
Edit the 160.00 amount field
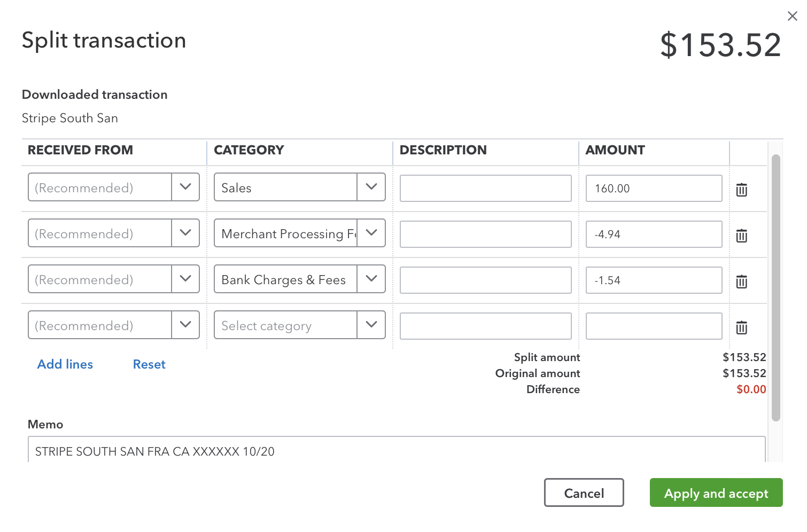pos(653,189)
